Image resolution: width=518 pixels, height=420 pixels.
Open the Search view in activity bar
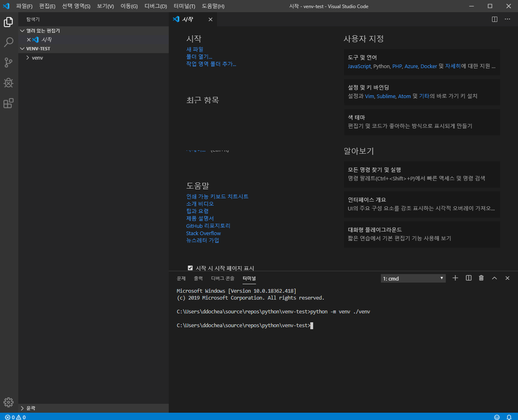pyautogui.click(x=9, y=42)
